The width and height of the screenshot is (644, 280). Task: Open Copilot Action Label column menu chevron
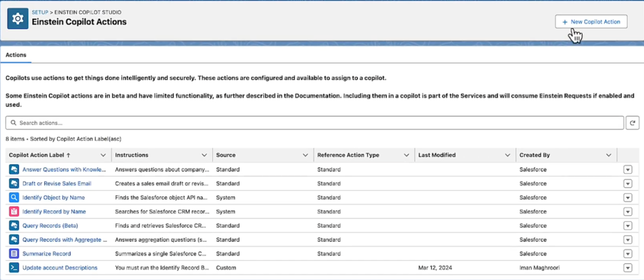103,155
